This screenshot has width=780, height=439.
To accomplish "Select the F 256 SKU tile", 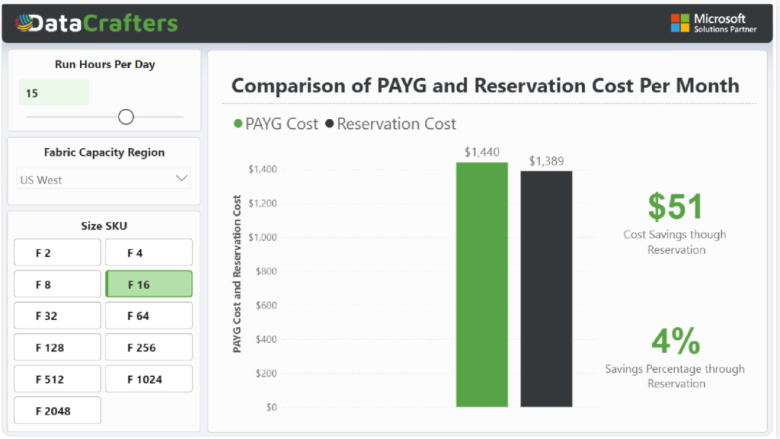I will [149, 348].
